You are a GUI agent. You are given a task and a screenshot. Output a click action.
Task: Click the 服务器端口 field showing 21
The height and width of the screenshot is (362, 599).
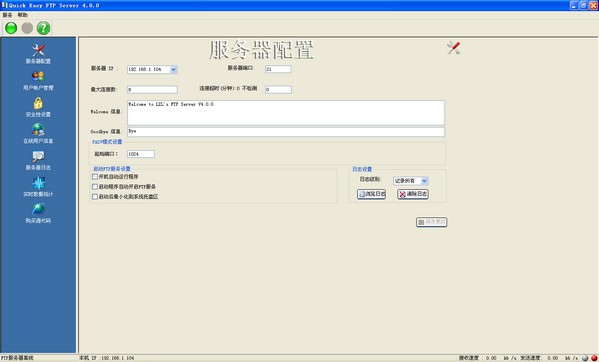tap(278, 69)
